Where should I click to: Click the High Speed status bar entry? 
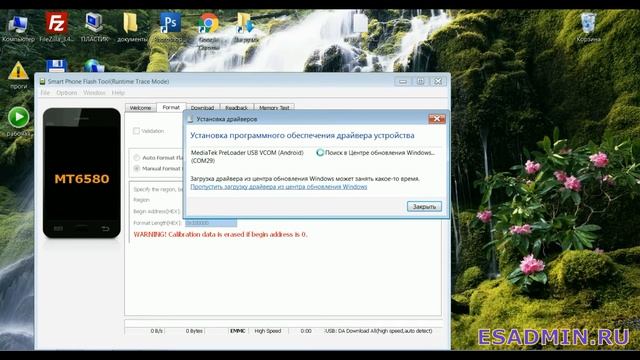tap(268, 331)
